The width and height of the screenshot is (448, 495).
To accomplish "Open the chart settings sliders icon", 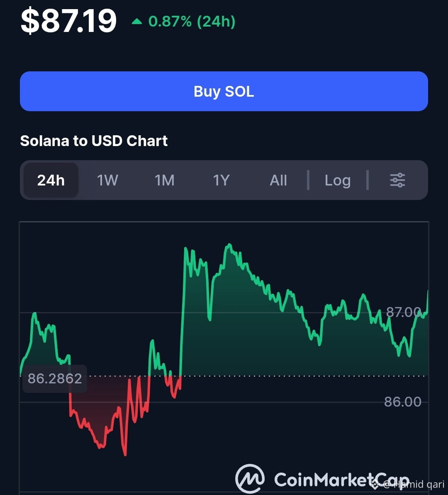I will [x=397, y=180].
